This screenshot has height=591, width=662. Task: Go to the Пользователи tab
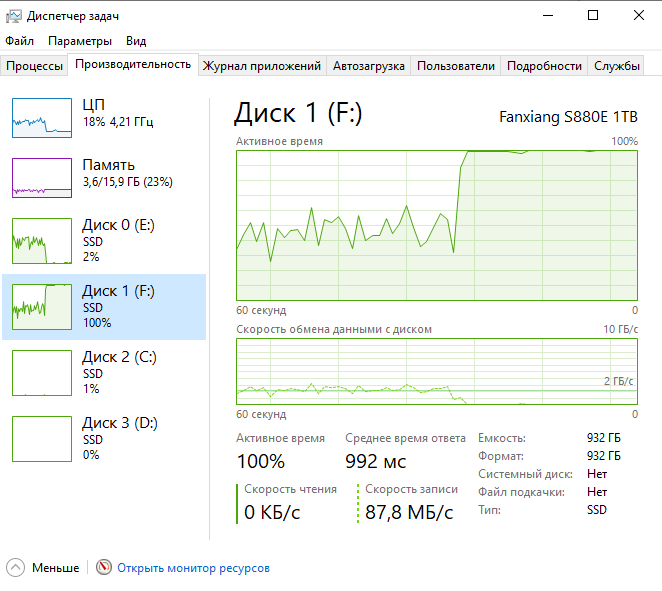pyautogui.click(x=455, y=66)
